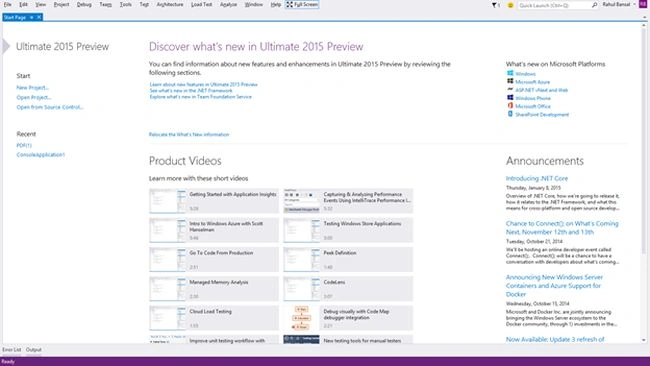Open the Team menu
Screen dimensions: 650x366
[105, 5]
